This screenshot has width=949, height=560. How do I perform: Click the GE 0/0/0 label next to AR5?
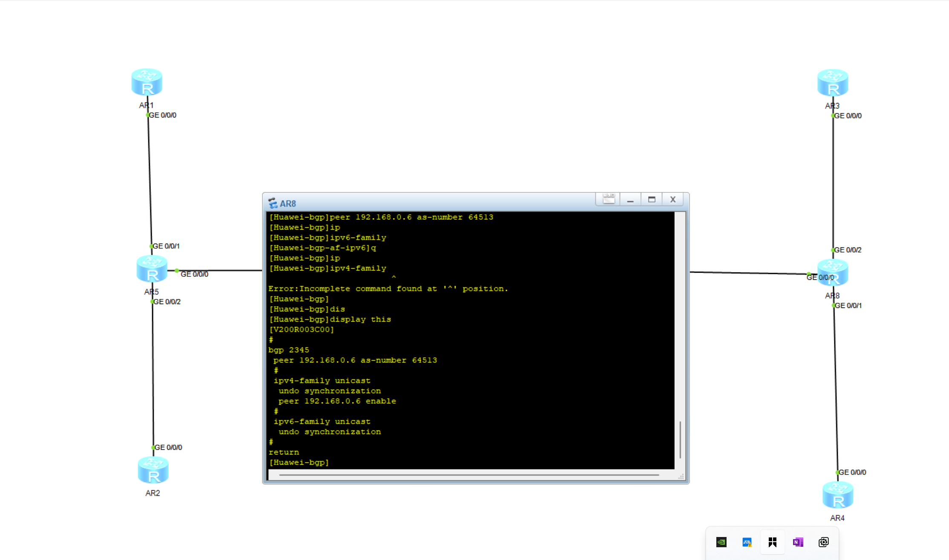tap(194, 274)
